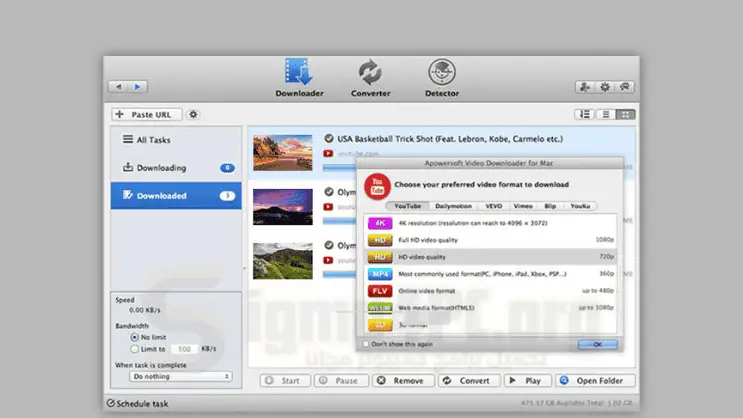Select the 4K resolution format icon
The width and height of the screenshot is (743, 418).
[x=379, y=224]
